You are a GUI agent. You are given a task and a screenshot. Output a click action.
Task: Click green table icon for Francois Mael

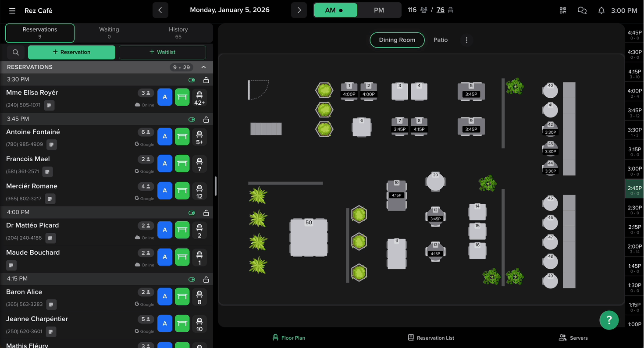182,163
